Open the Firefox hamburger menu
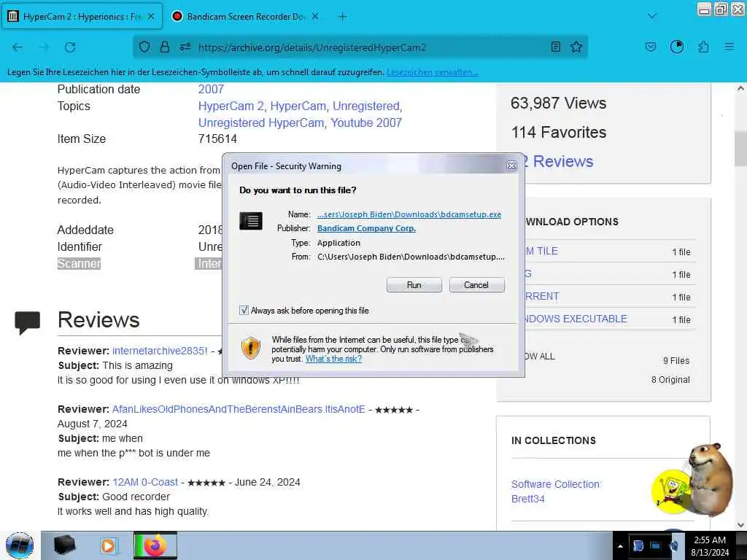This screenshot has width=747, height=560. click(x=729, y=47)
